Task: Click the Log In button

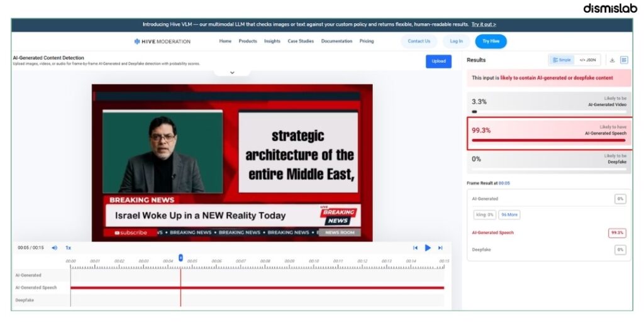Action: [x=457, y=41]
